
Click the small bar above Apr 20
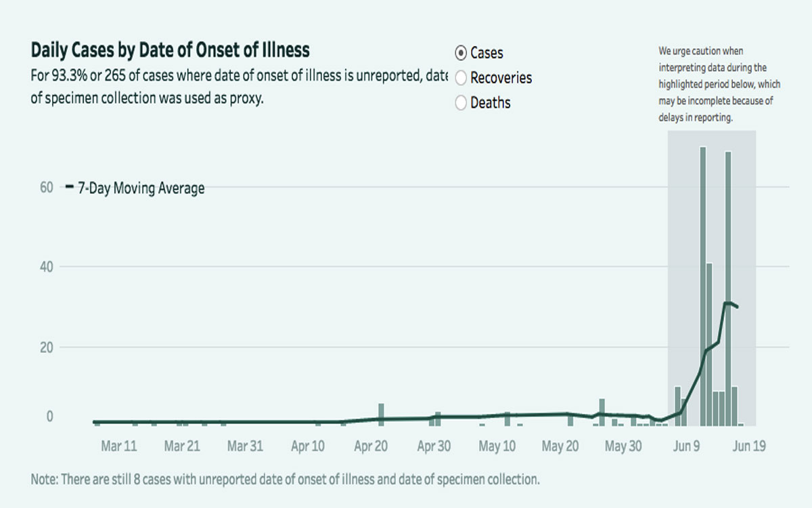(381, 414)
